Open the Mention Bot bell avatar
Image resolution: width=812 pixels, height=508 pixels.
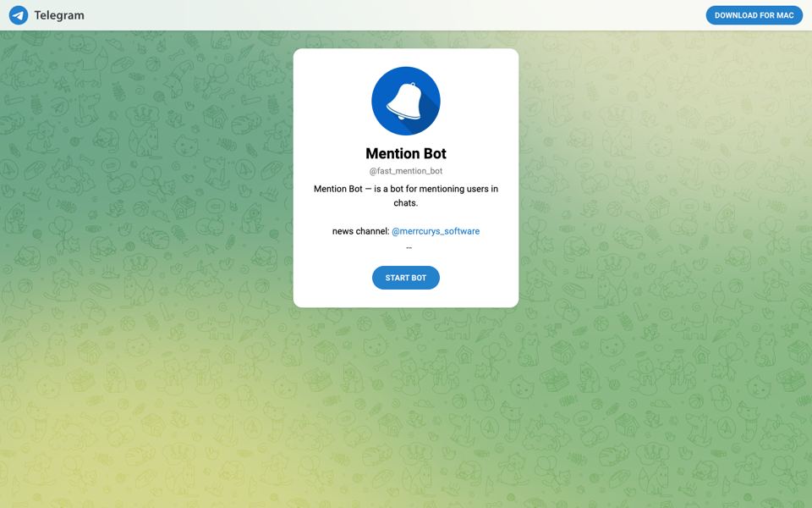(406, 101)
